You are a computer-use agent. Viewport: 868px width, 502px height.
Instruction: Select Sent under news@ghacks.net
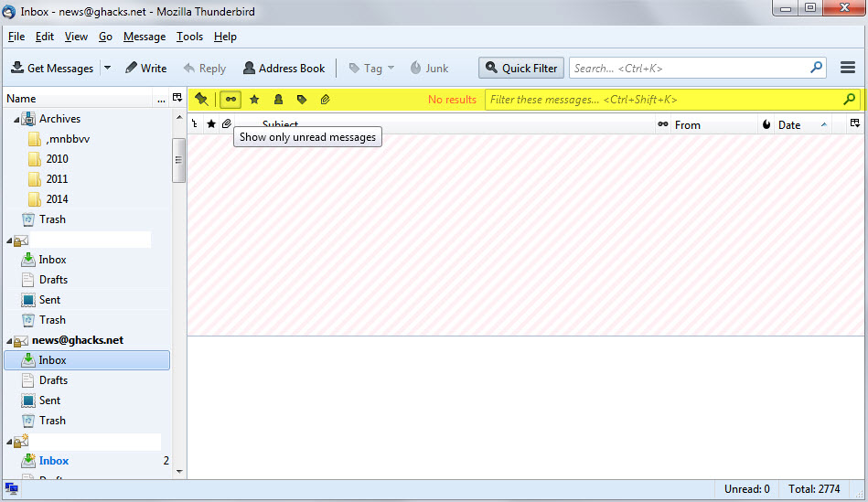[49, 401]
